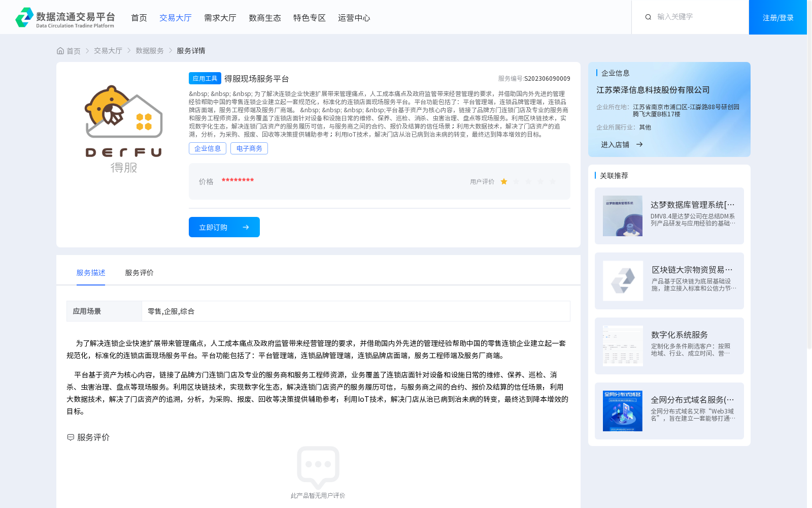Click the first rating star
This screenshot has height=508, width=812.
tap(504, 181)
